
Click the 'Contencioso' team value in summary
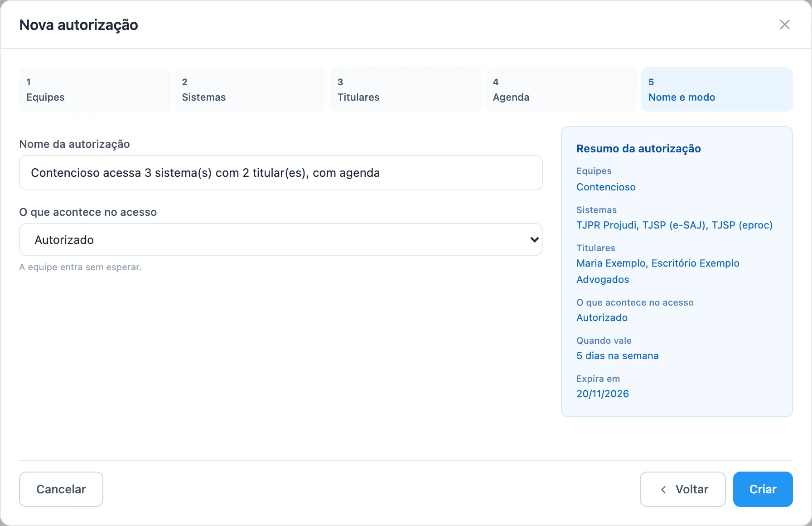click(x=606, y=187)
